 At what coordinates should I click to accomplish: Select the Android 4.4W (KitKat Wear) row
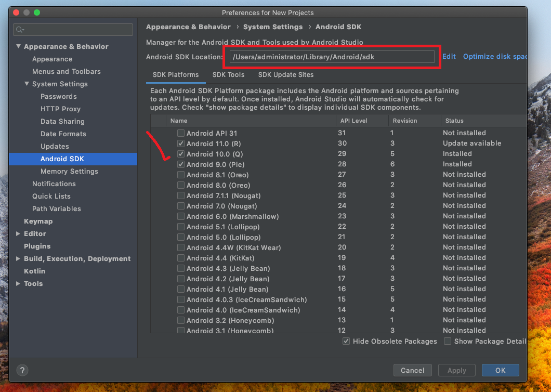(234, 247)
